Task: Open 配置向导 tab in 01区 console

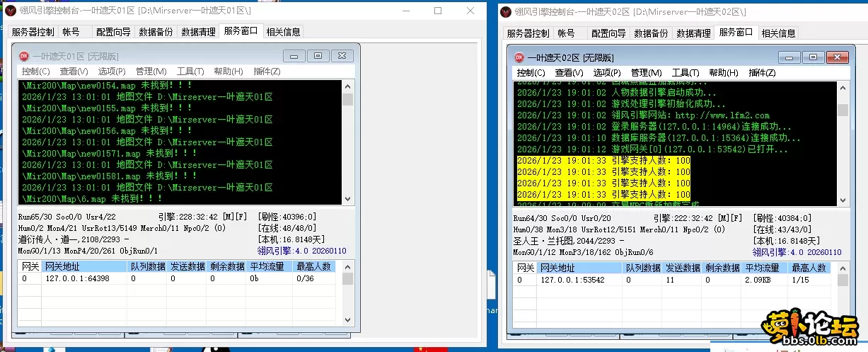Action: pos(113,32)
